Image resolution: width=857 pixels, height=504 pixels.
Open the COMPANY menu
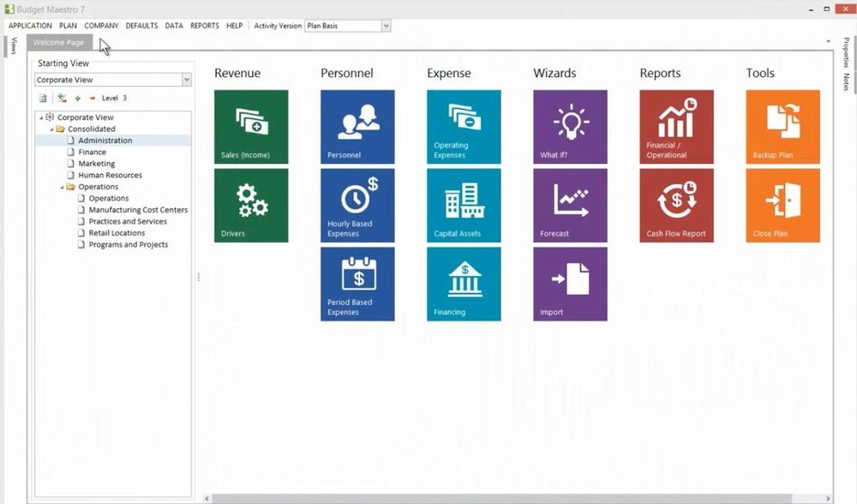(101, 26)
